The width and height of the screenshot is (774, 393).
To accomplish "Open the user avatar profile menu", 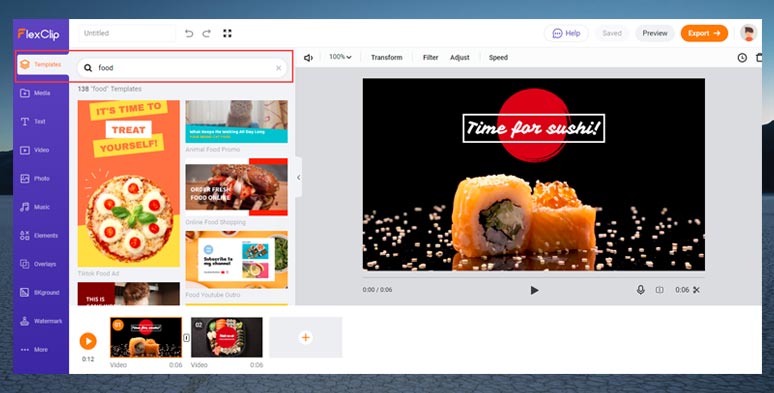I will click(748, 33).
